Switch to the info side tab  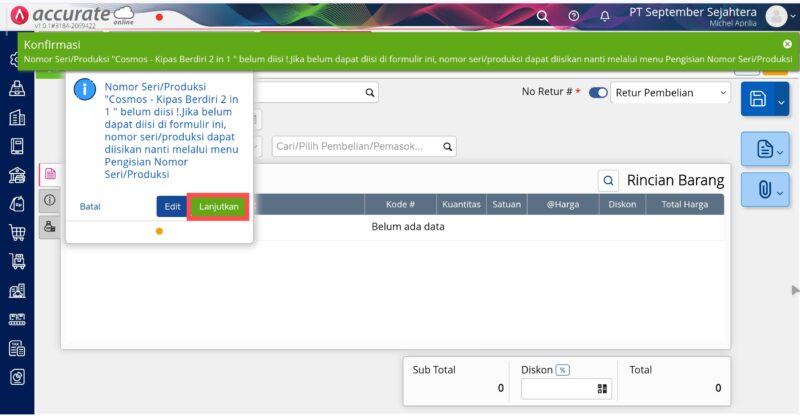click(49, 200)
